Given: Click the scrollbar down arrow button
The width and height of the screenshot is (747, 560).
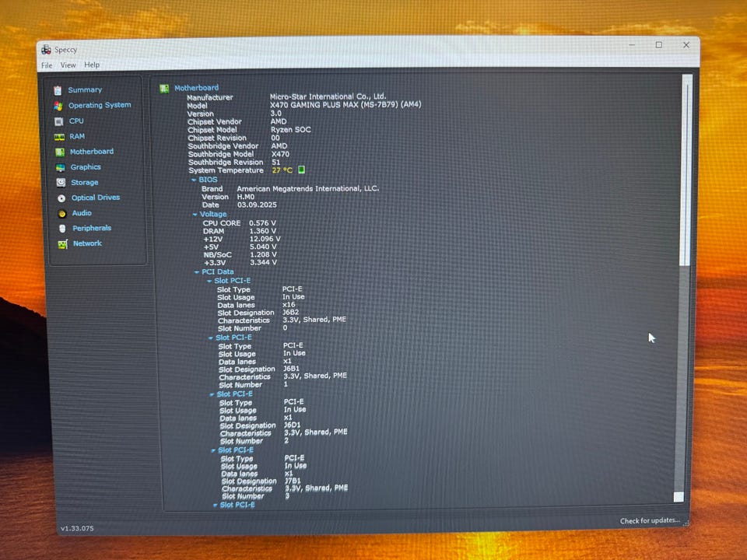Looking at the screenshot, I should (x=679, y=497).
